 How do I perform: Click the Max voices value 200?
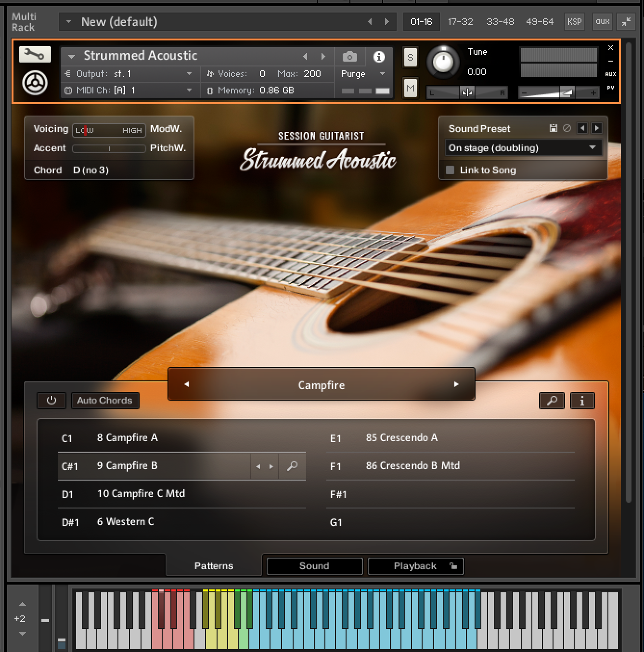click(312, 74)
